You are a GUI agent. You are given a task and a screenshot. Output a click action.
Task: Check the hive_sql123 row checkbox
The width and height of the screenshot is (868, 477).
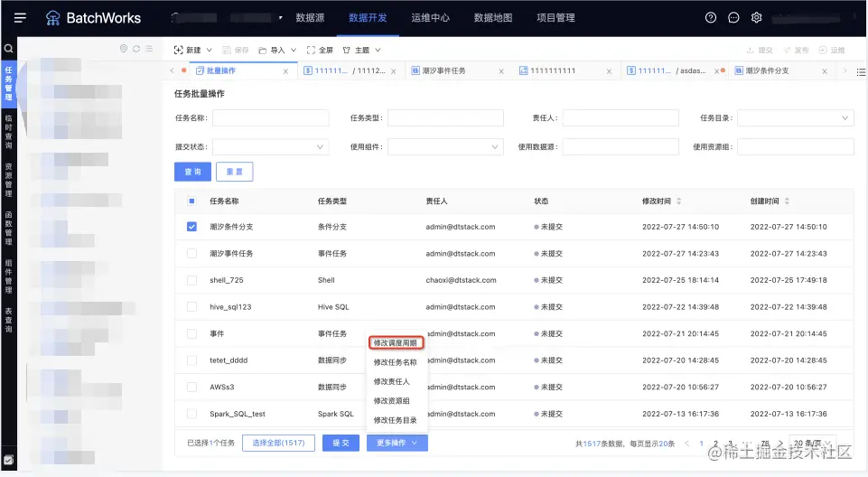pos(191,306)
